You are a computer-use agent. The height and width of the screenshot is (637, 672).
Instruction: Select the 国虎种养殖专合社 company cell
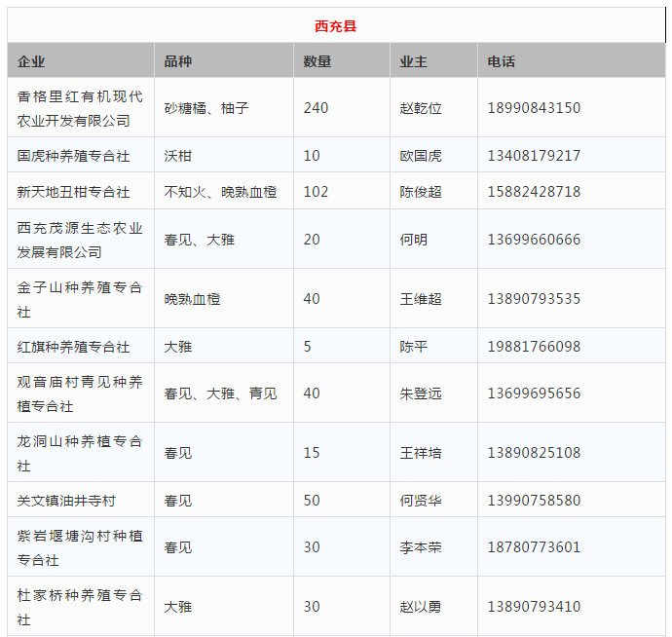point(74,156)
